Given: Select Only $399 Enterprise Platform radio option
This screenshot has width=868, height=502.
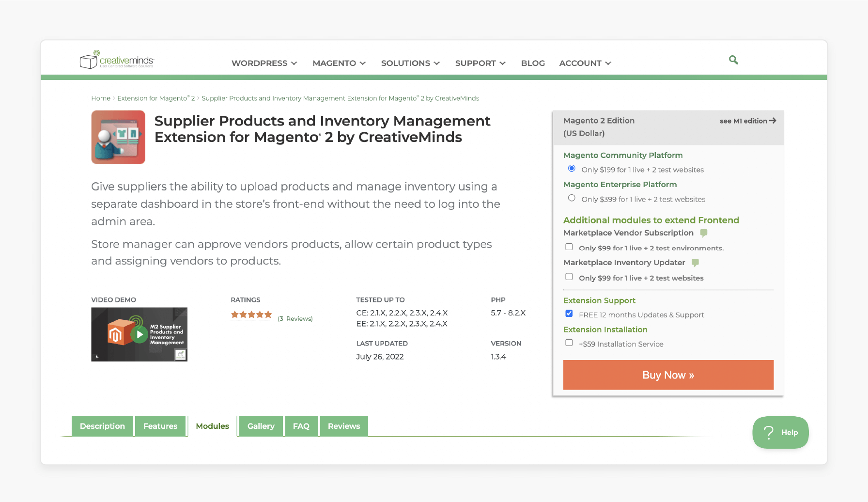Looking at the screenshot, I should pos(572,198).
